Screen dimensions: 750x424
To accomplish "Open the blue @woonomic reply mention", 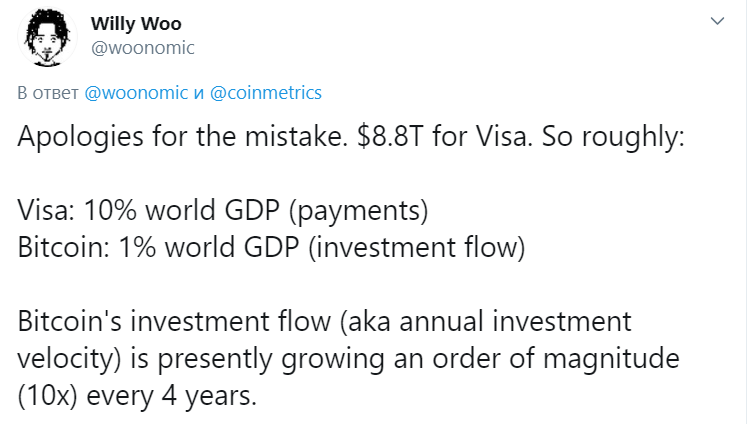I will [x=136, y=93].
